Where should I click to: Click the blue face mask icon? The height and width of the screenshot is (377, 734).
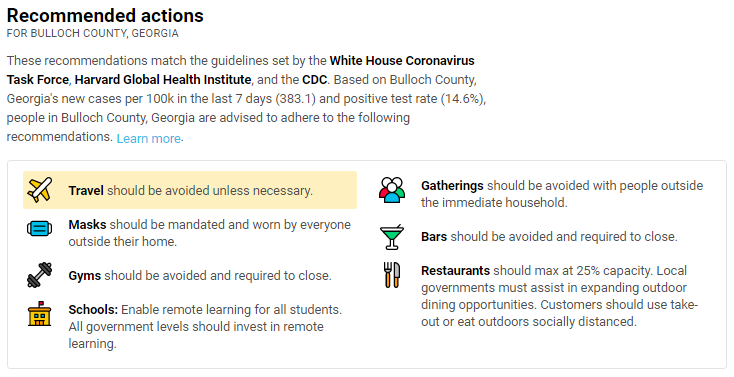40,229
